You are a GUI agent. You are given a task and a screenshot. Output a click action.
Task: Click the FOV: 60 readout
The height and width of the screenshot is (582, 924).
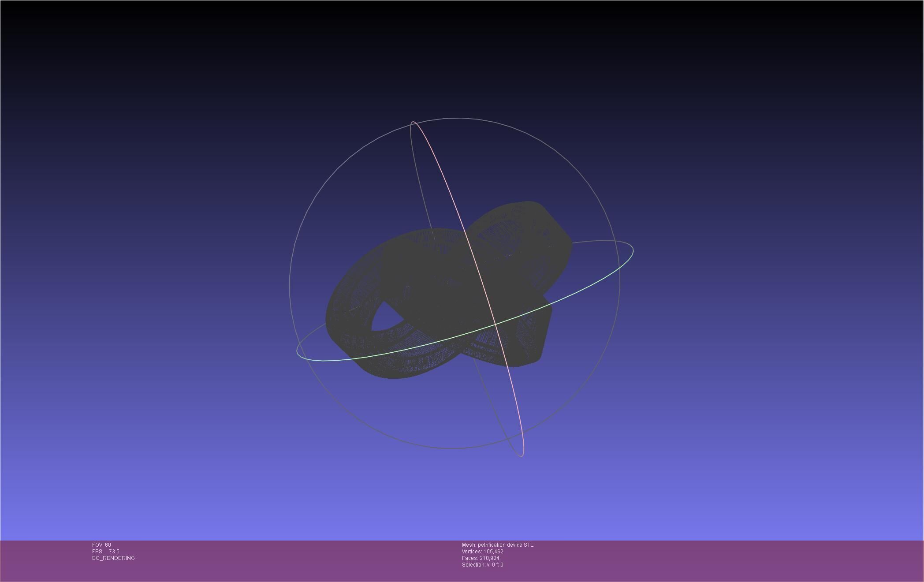tap(101, 545)
